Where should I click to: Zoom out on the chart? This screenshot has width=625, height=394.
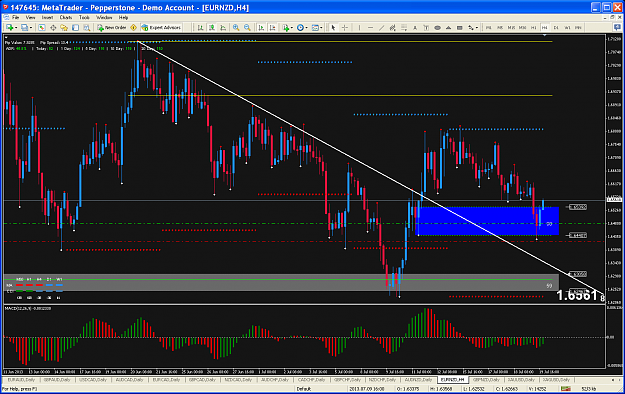247,28
